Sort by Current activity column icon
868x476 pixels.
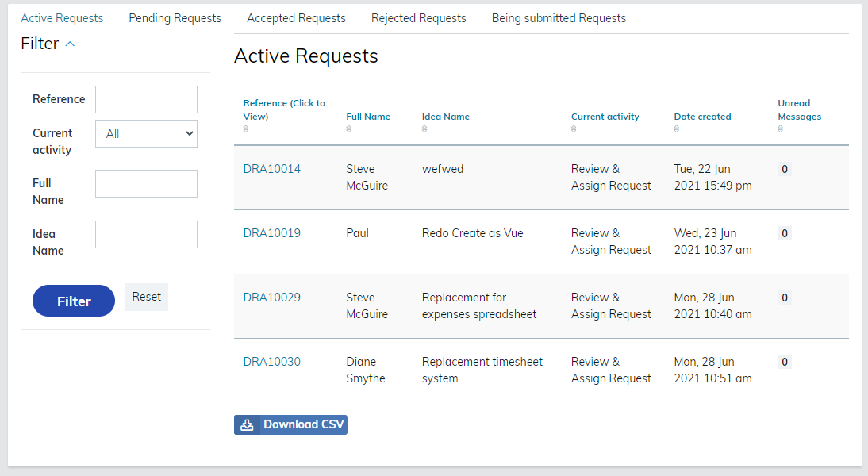click(574, 129)
